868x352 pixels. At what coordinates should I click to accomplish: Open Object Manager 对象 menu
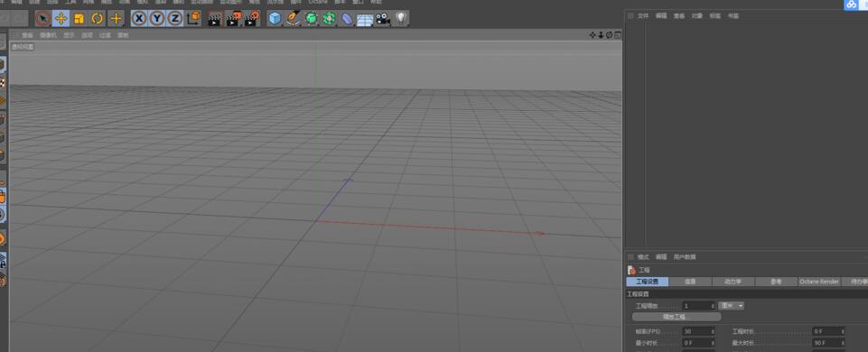tap(696, 16)
